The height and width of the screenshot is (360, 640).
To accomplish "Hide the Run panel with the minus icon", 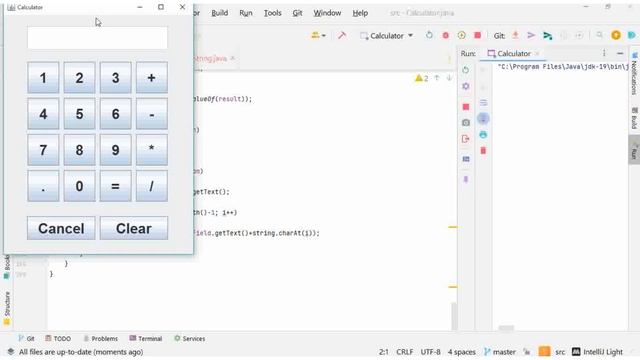I will [620, 53].
